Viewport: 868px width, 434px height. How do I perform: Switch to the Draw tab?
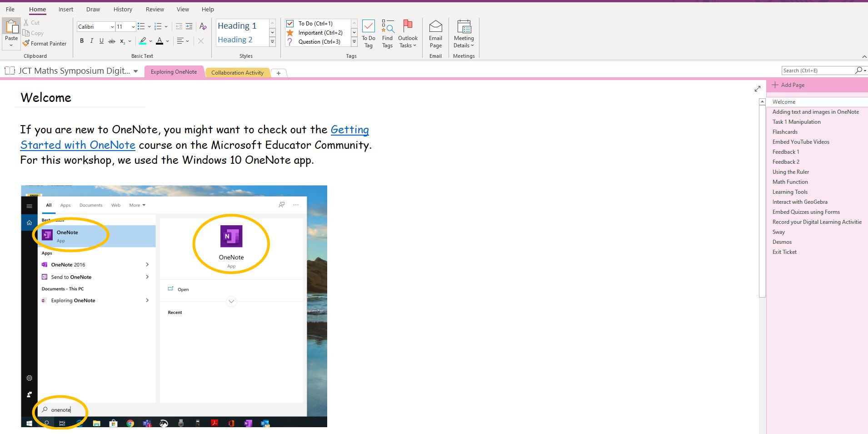[93, 9]
